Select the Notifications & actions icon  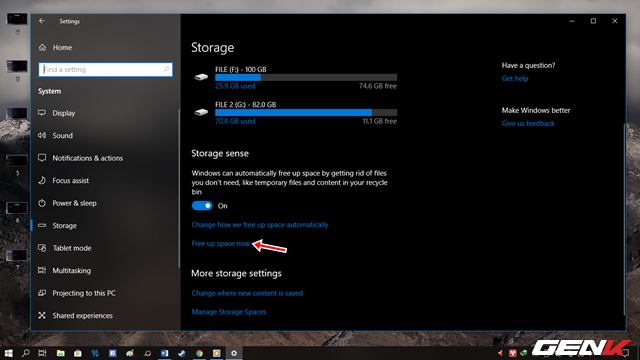[x=42, y=158]
